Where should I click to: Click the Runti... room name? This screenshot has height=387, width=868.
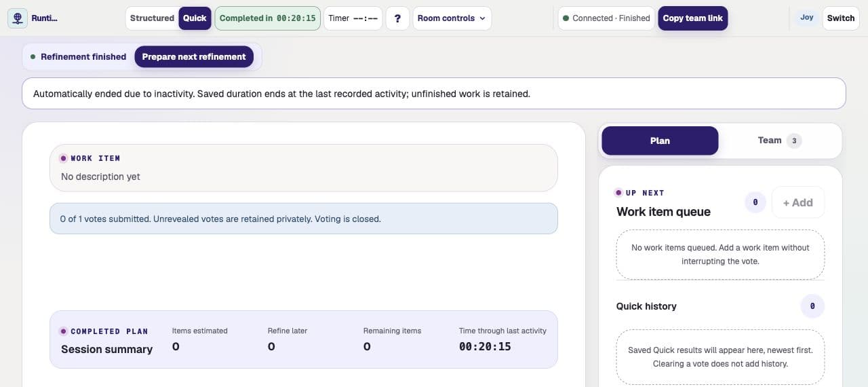click(x=45, y=18)
